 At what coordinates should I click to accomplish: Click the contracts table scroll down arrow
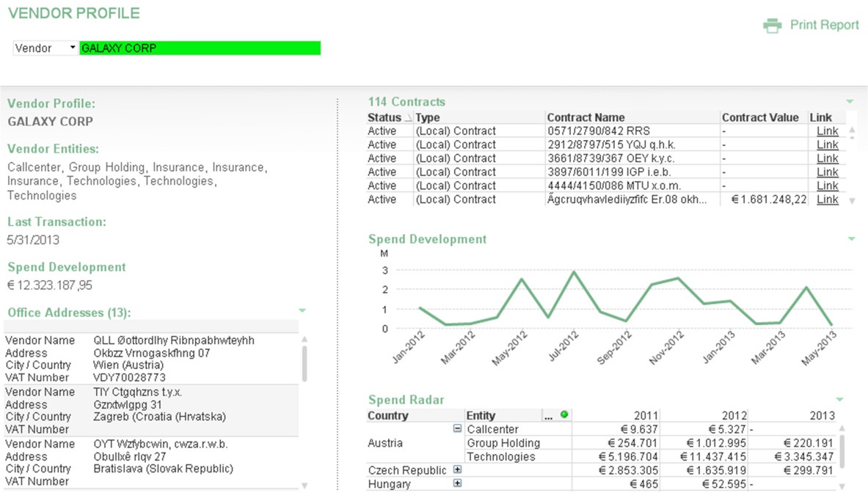point(852,201)
